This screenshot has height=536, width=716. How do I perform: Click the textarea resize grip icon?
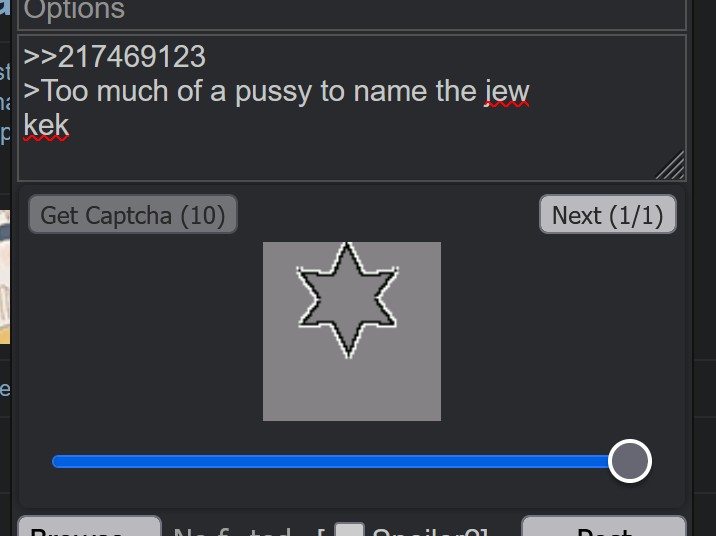(x=670, y=165)
